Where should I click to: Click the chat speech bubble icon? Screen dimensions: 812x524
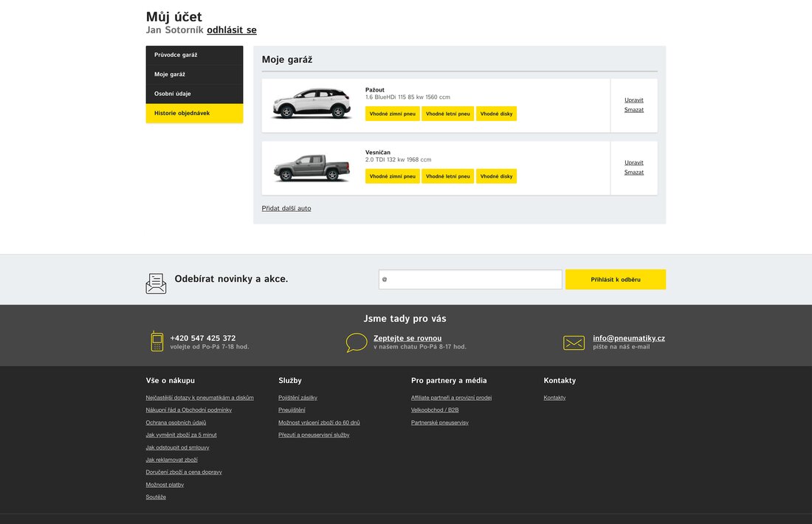[x=357, y=342]
